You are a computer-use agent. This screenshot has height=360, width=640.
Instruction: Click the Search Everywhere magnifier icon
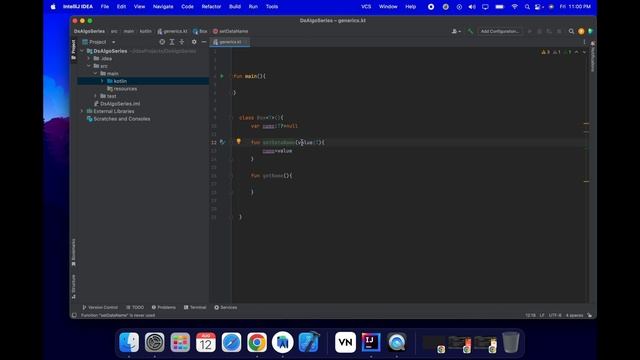(x=571, y=31)
